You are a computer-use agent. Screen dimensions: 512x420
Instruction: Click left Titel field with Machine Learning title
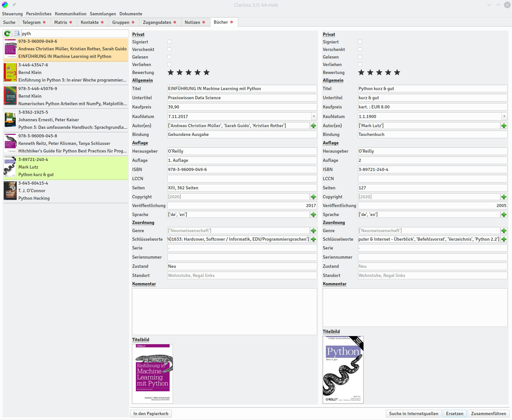pos(242,89)
